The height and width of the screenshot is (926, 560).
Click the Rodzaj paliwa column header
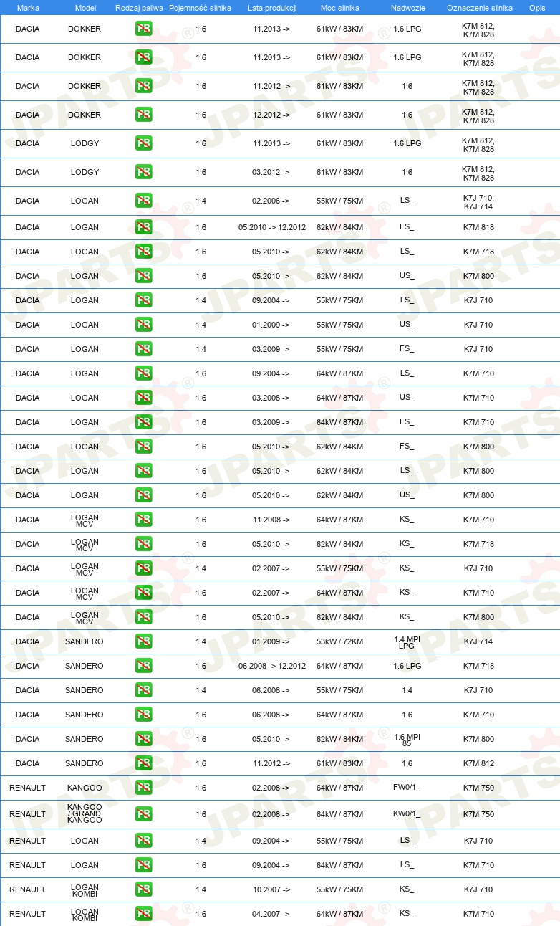coord(139,8)
